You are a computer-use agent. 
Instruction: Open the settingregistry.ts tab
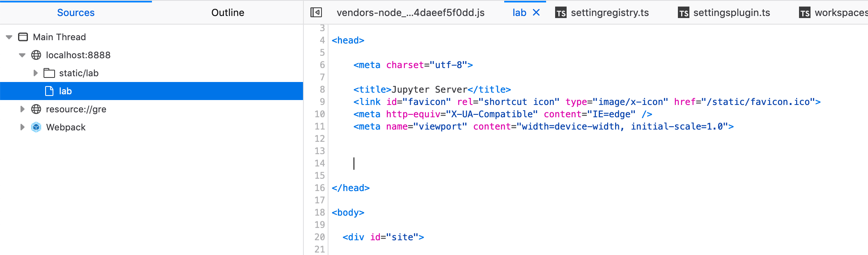click(610, 13)
